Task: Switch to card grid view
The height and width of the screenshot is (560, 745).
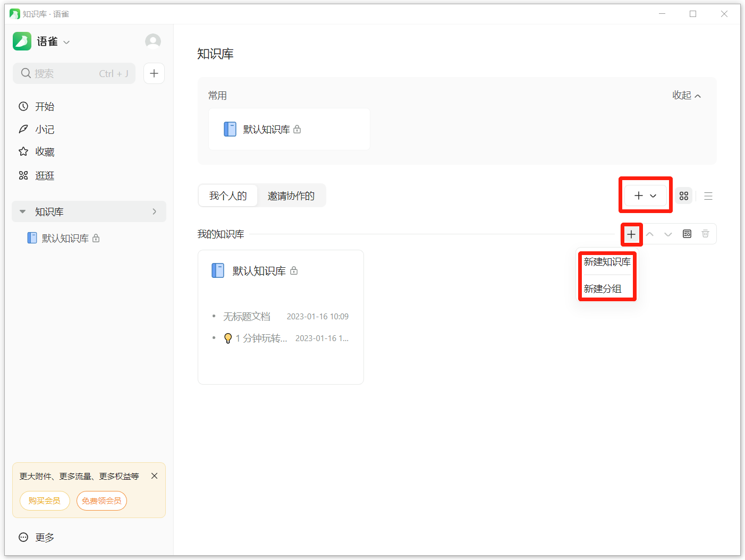Action: [684, 196]
